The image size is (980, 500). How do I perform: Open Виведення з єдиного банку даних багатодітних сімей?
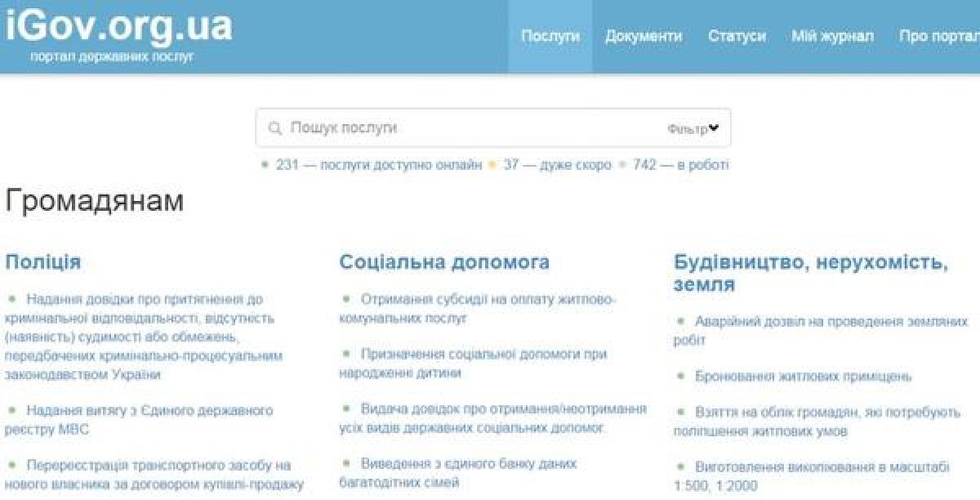tap(458, 472)
